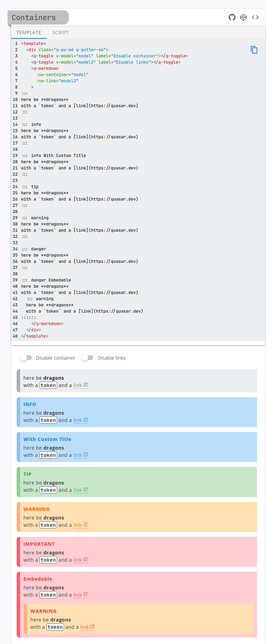266x644 pixels.
Task: Switch to the SCRIPT tab
Action: point(60,33)
